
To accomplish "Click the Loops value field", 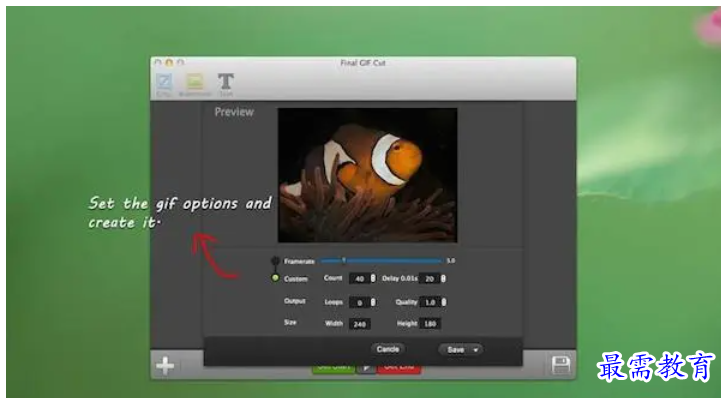I will point(360,302).
